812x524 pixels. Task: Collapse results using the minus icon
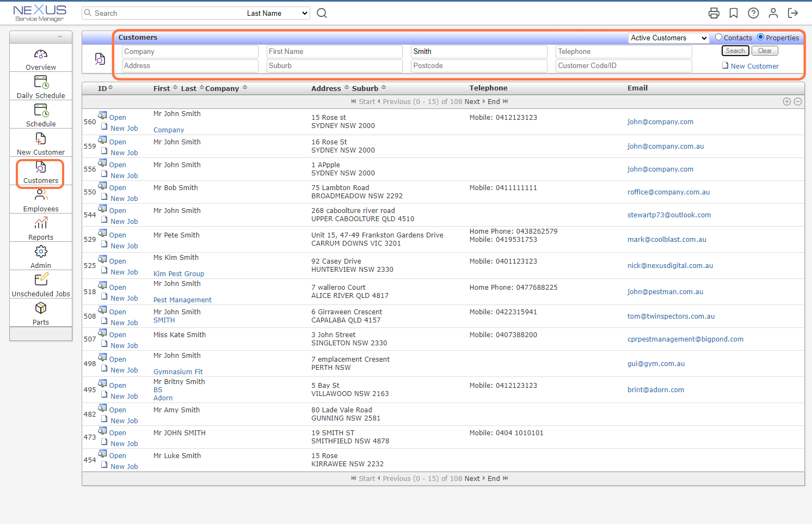point(798,101)
